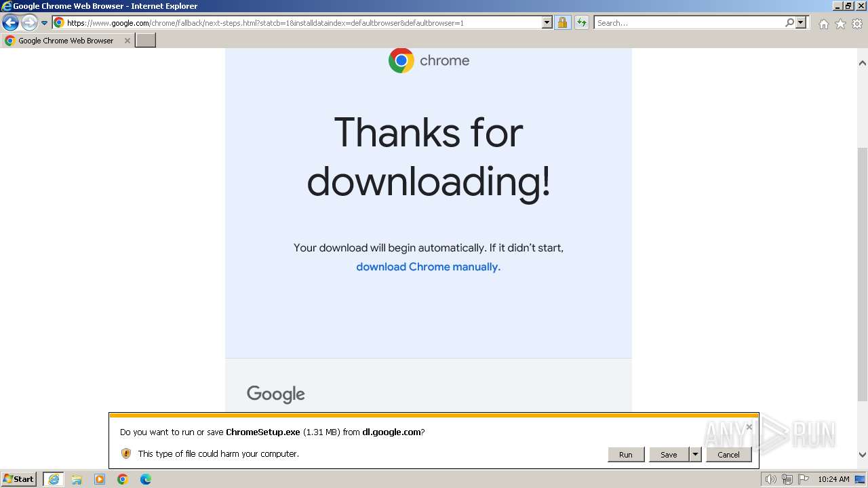
Task: Expand the Save options dropdown arrow
Action: (x=695, y=455)
